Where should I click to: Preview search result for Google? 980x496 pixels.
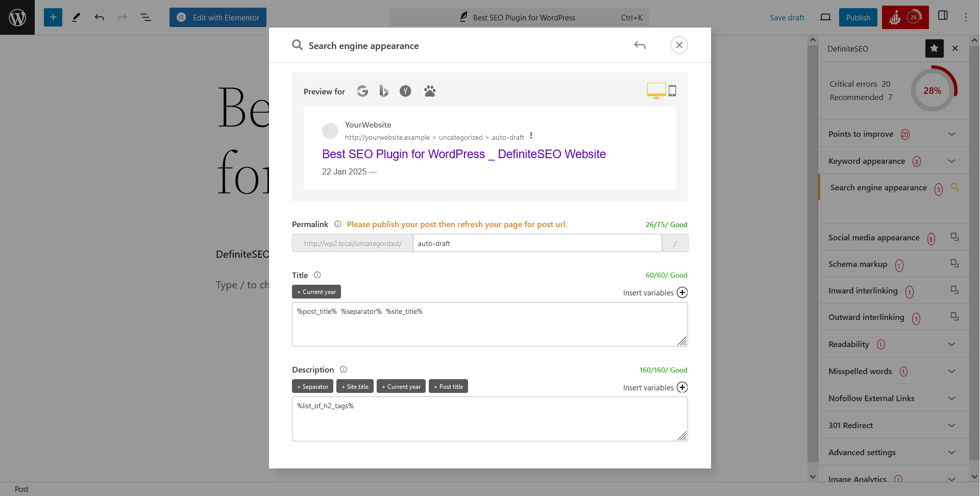click(362, 91)
